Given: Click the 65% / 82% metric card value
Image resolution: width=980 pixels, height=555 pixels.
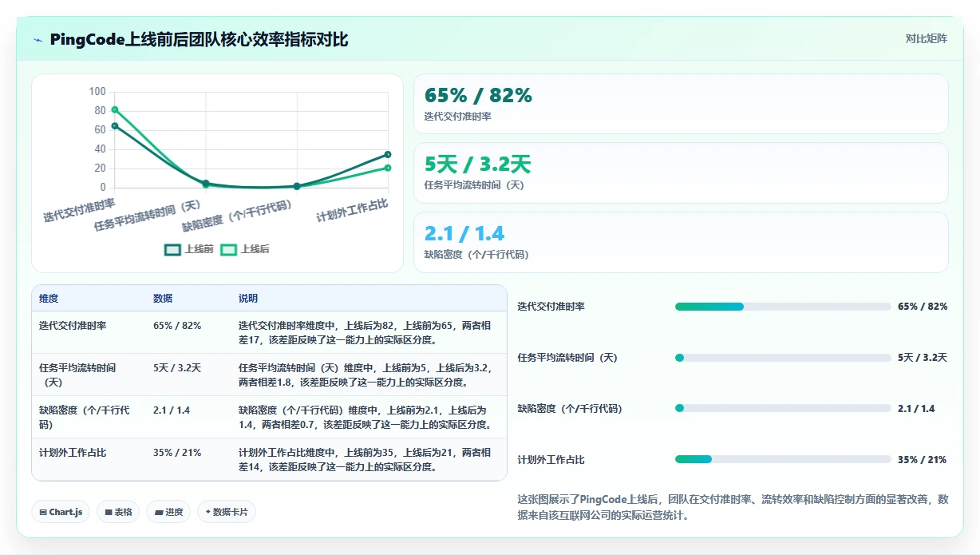Looking at the screenshot, I should point(478,95).
